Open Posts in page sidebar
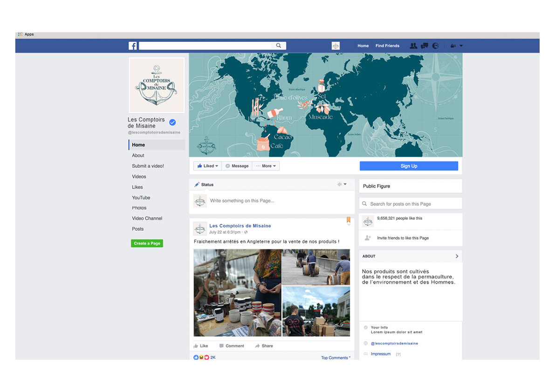The height and width of the screenshot is (392, 555). (137, 229)
